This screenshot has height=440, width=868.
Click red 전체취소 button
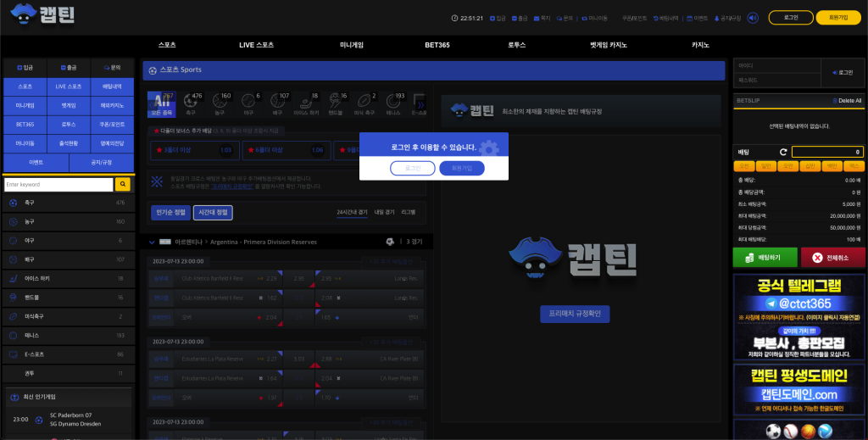[x=832, y=258]
